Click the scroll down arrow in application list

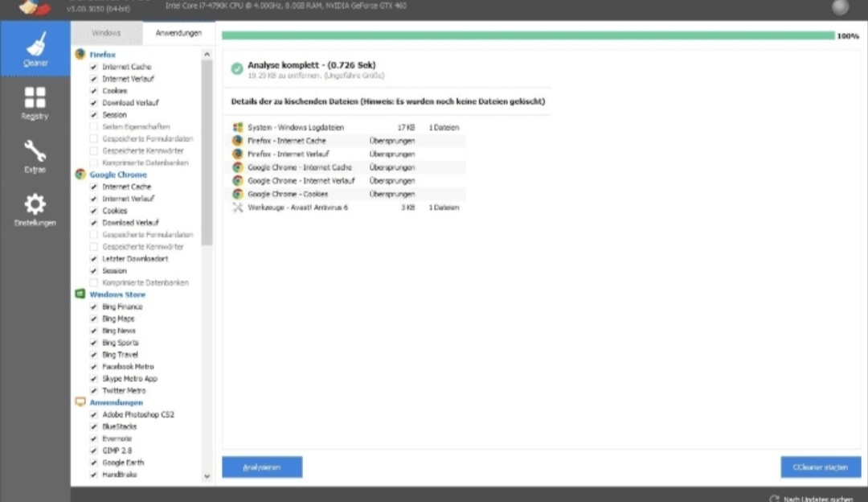[207, 476]
